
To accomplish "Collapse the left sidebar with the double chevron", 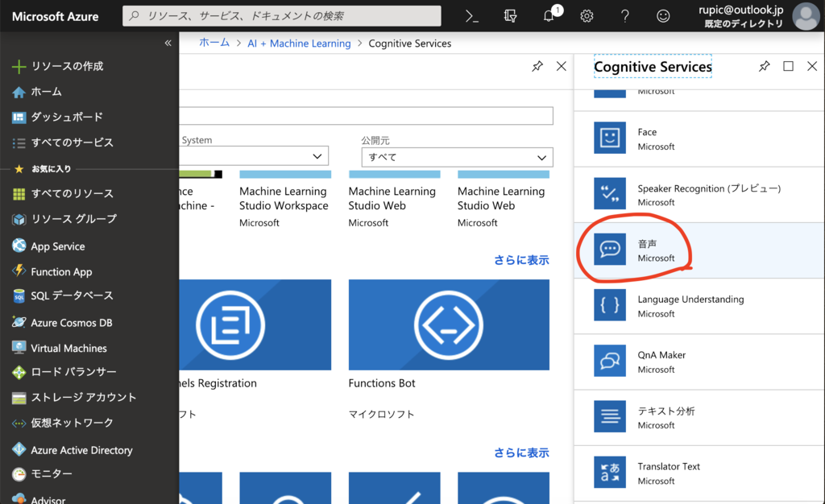I will (x=168, y=43).
